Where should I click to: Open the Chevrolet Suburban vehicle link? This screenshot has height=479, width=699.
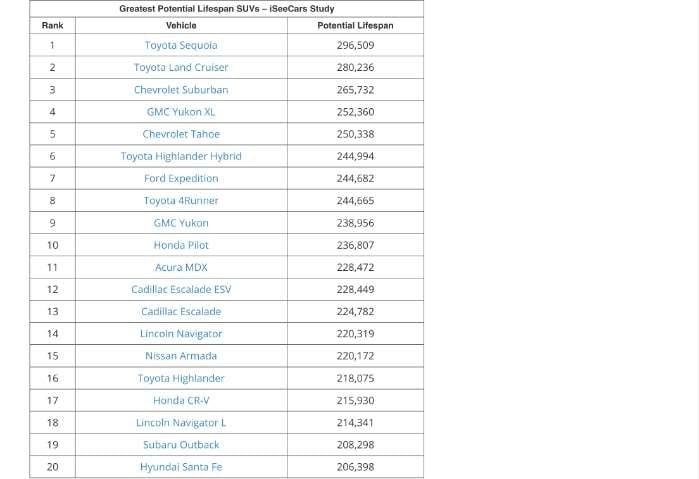tap(181, 89)
